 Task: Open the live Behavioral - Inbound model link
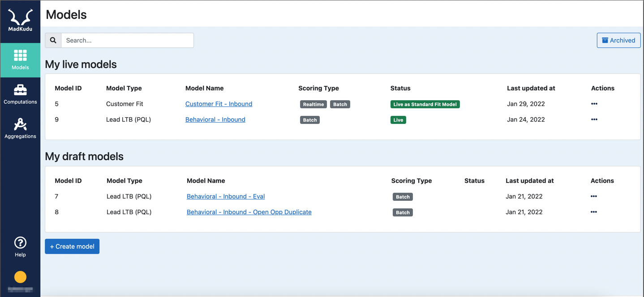[x=215, y=119]
